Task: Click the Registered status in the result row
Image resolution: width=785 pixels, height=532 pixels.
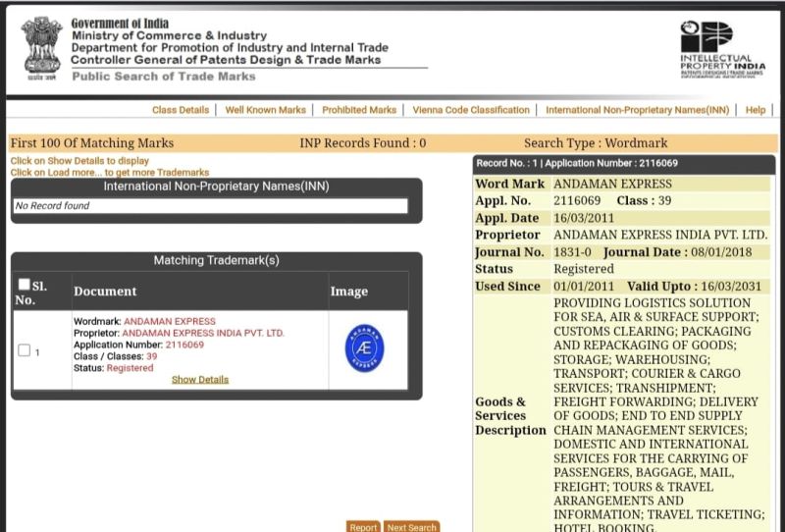Action: click(130, 368)
